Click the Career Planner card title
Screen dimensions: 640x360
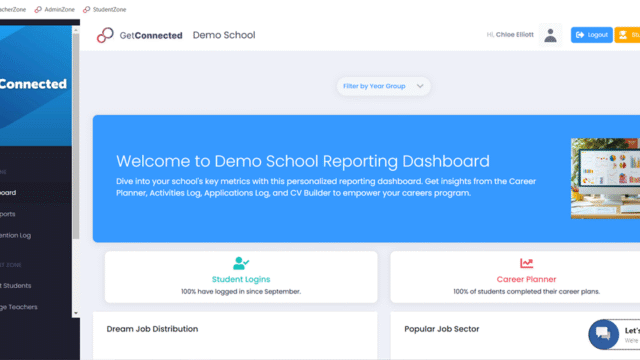pyautogui.click(x=526, y=279)
